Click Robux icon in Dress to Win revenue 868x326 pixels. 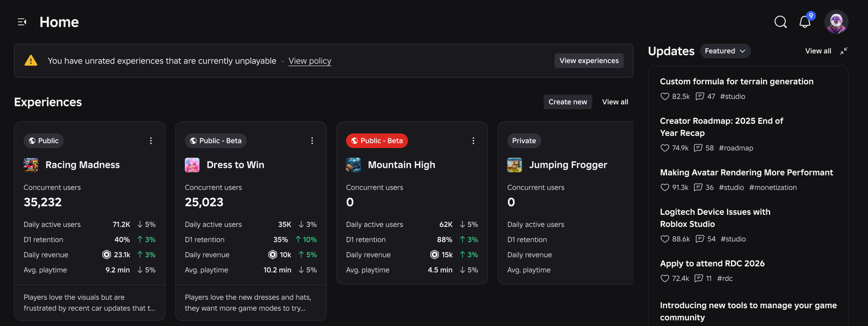273,254
